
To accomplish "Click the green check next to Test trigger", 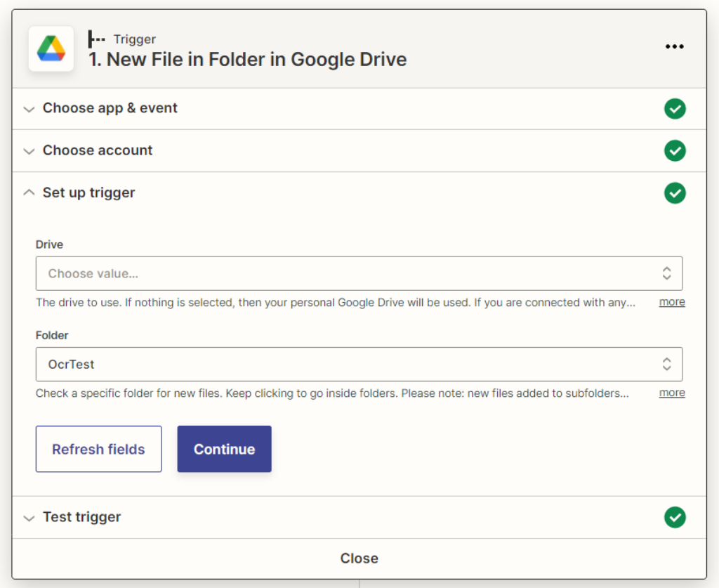I will click(x=675, y=517).
